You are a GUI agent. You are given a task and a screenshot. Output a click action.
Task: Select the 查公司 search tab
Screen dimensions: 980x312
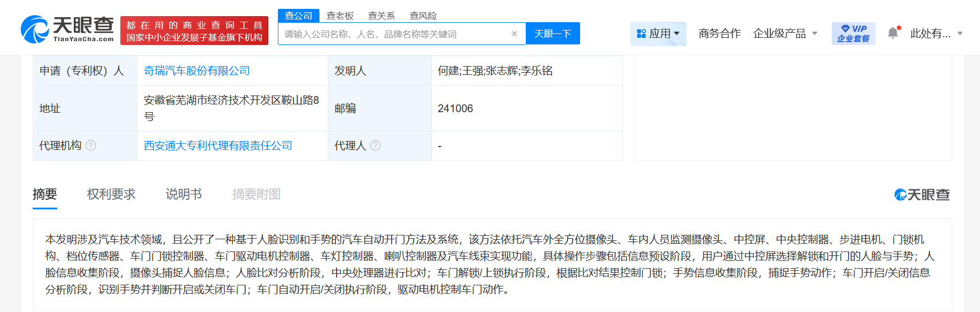[x=298, y=16]
